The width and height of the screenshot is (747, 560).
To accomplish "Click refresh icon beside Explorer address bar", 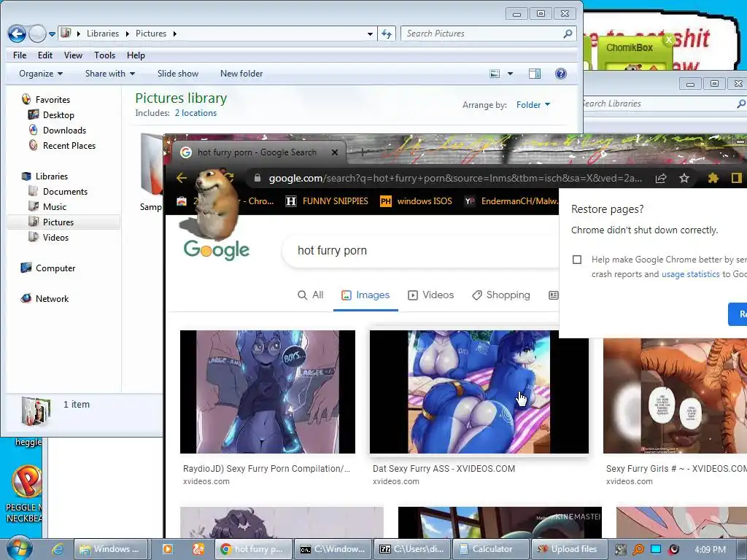I will (x=387, y=34).
